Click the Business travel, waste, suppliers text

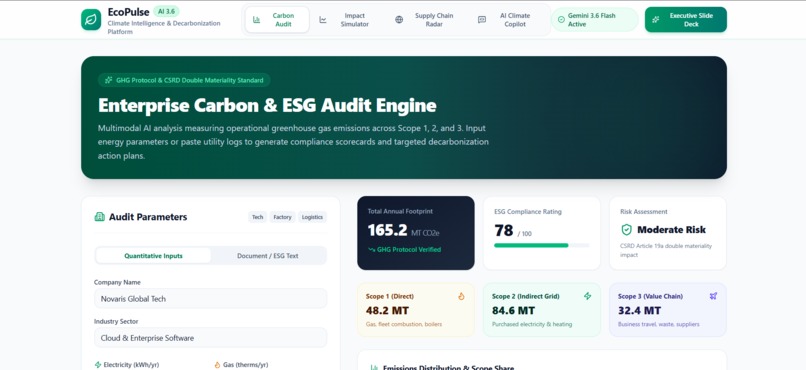pos(658,324)
